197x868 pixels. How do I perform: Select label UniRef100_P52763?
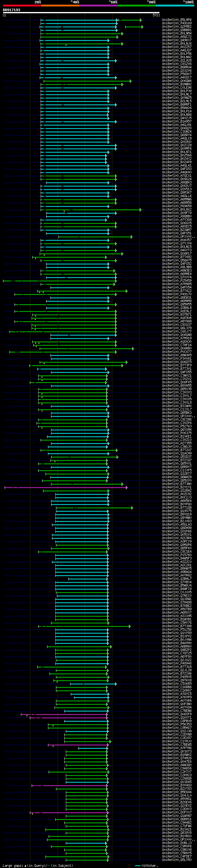[x=177, y=426]
